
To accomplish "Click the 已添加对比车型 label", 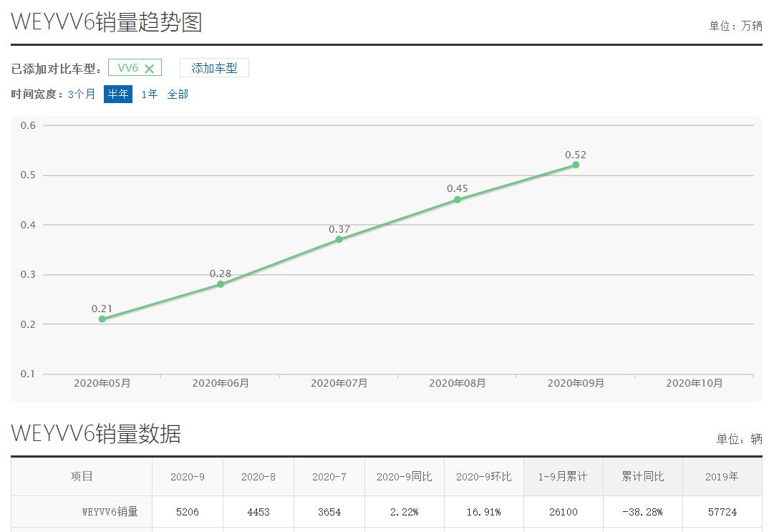I will (56, 69).
